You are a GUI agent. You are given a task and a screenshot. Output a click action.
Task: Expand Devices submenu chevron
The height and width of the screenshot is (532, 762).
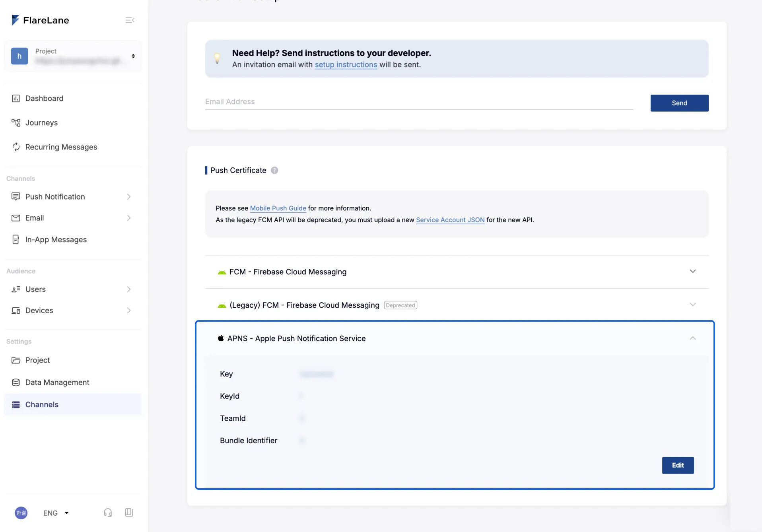click(x=129, y=310)
